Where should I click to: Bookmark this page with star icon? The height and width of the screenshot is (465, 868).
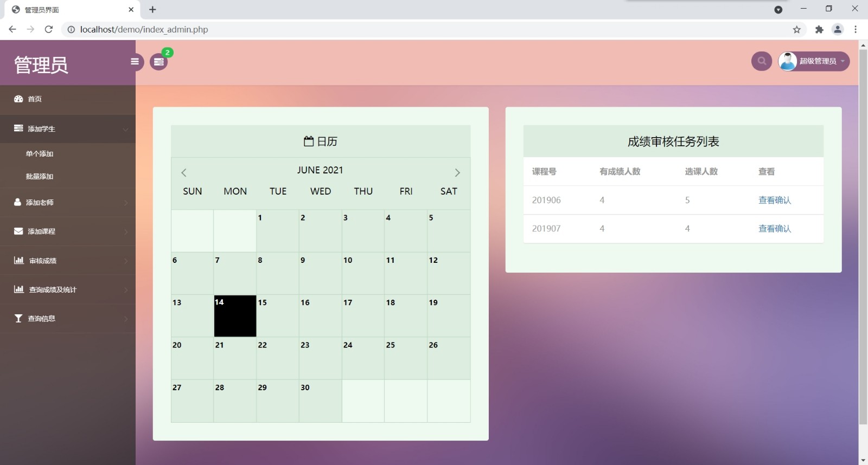coord(796,30)
